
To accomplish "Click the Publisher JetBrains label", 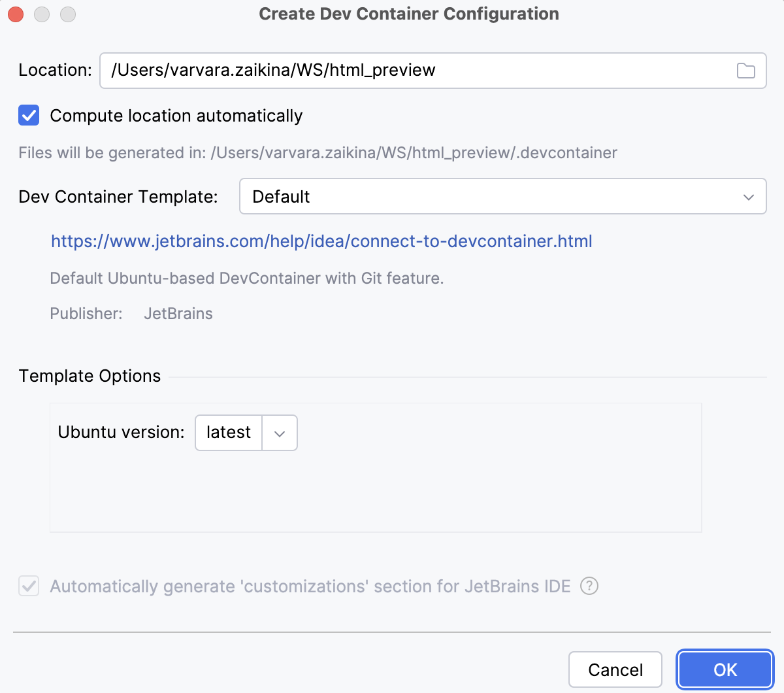I will (x=178, y=314).
